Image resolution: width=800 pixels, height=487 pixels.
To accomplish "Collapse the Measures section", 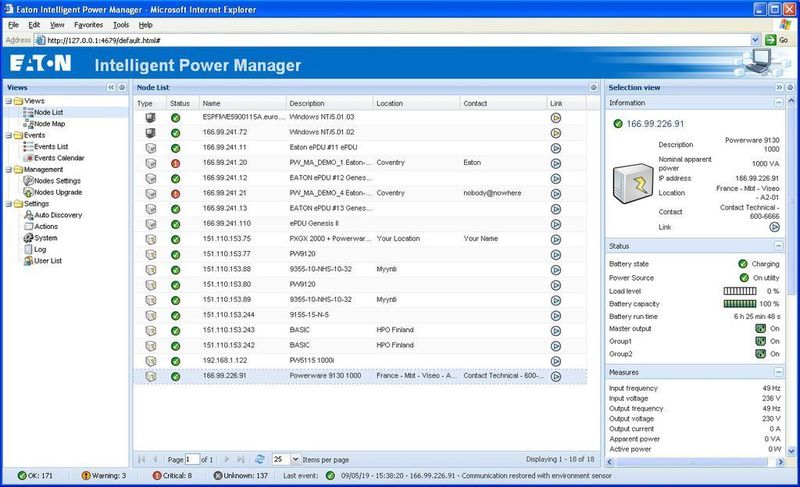I will [778, 372].
